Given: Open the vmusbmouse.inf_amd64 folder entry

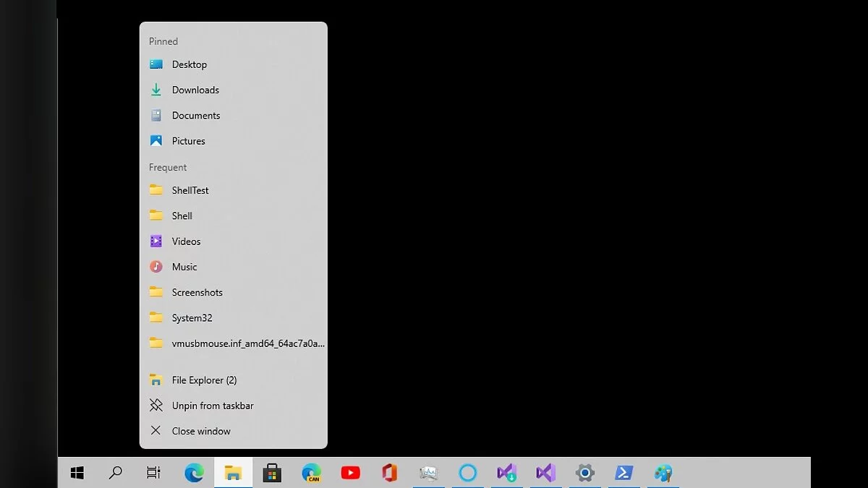Looking at the screenshot, I should pos(234,343).
